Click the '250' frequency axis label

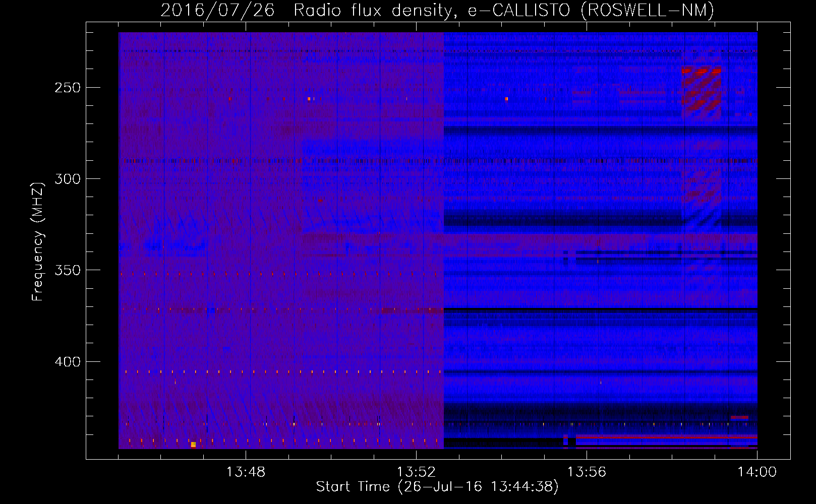68,88
